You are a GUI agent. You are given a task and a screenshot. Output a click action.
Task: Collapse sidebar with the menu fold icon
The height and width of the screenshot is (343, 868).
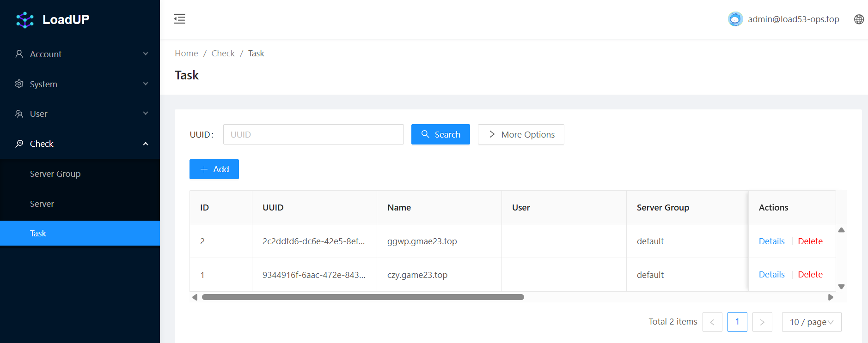[x=179, y=19]
